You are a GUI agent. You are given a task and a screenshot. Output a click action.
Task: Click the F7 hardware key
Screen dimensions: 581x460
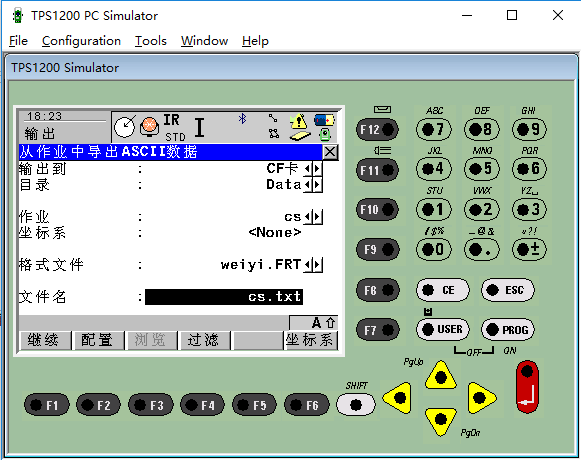pyautogui.click(x=377, y=330)
